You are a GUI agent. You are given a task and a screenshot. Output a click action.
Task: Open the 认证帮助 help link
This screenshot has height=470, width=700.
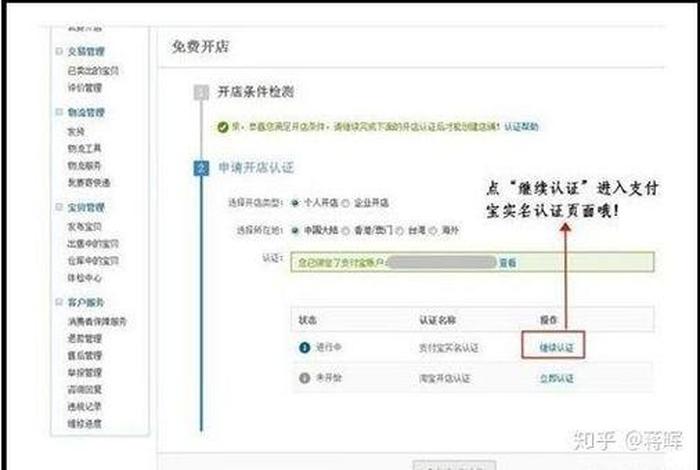tap(521, 127)
